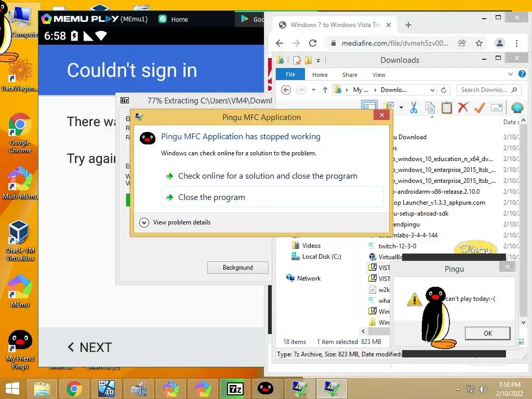532x399 pixels.
Task: Click Close the program option
Action: (272, 197)
